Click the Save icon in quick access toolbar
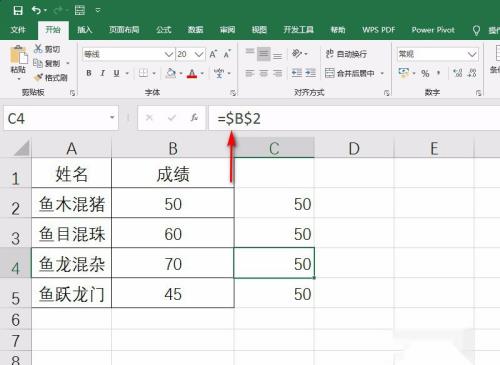500x365 pixels. [x=18, y=10]
